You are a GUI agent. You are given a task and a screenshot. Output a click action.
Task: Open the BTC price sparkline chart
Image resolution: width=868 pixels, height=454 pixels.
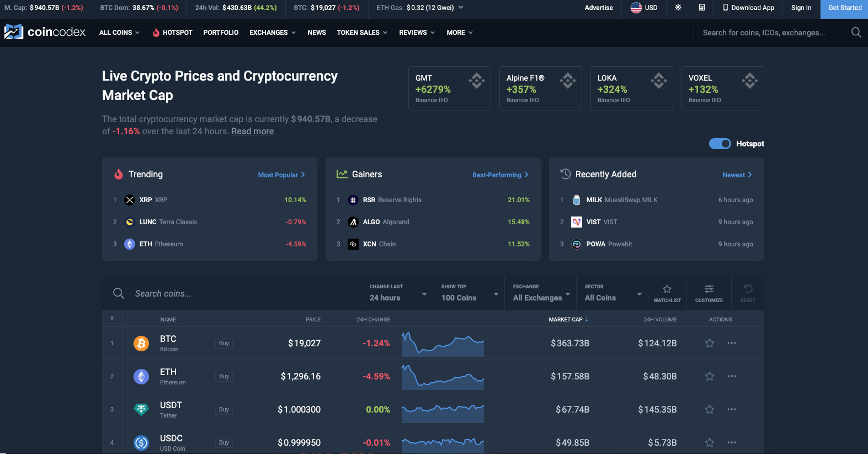443,344
